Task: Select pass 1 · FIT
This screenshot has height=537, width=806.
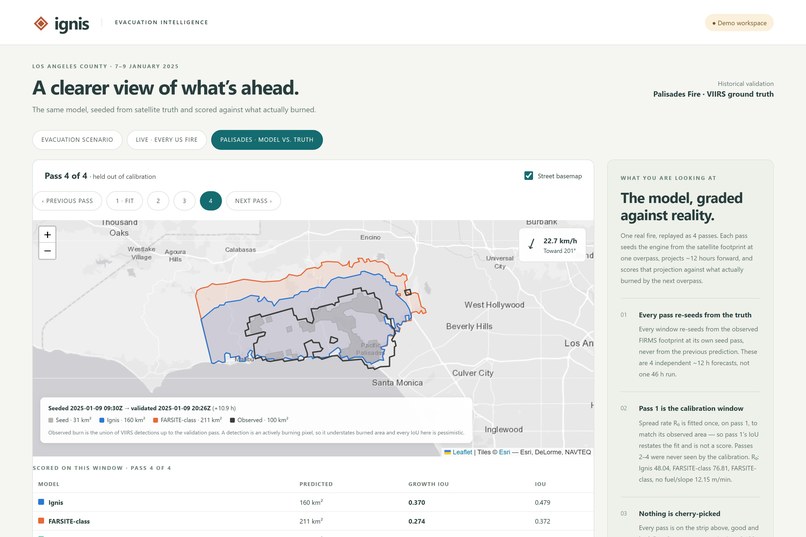Action: 124,201
